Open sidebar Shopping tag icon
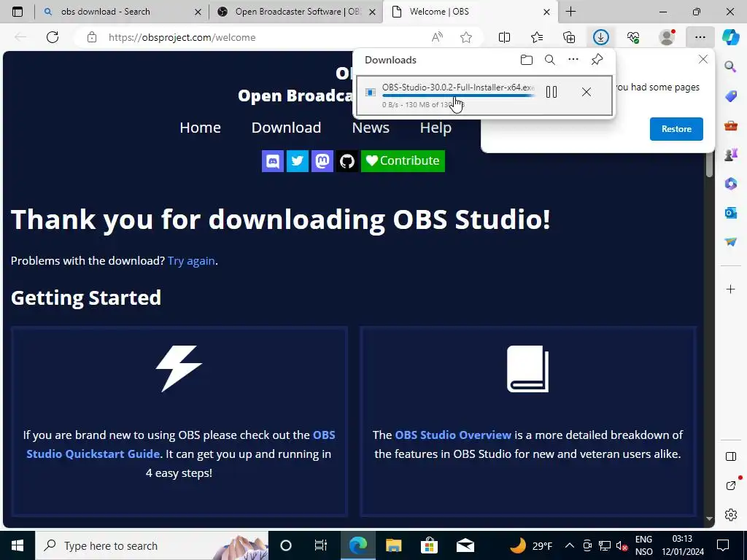The height and width of the screenshot is (560, 747). (730, 96)
